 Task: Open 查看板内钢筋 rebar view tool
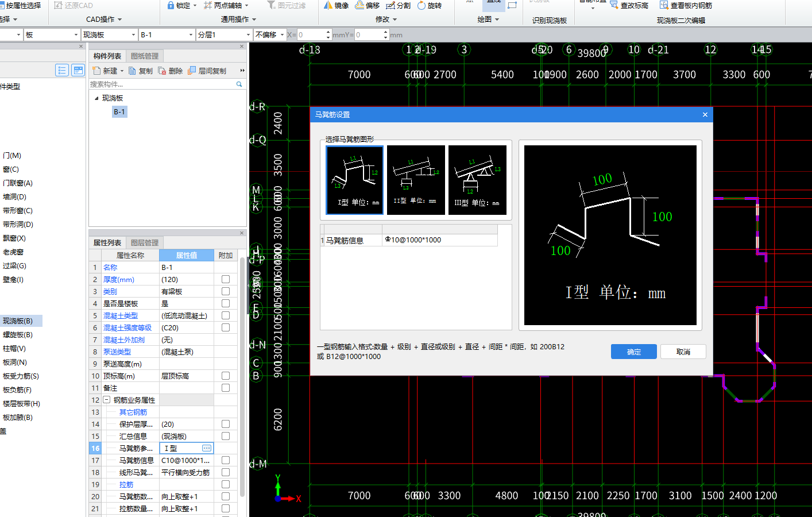[x=685, y=5]
